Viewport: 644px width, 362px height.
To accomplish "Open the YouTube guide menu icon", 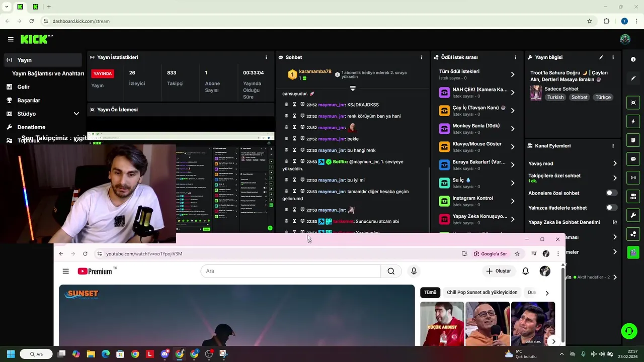I will click(65, 271).
